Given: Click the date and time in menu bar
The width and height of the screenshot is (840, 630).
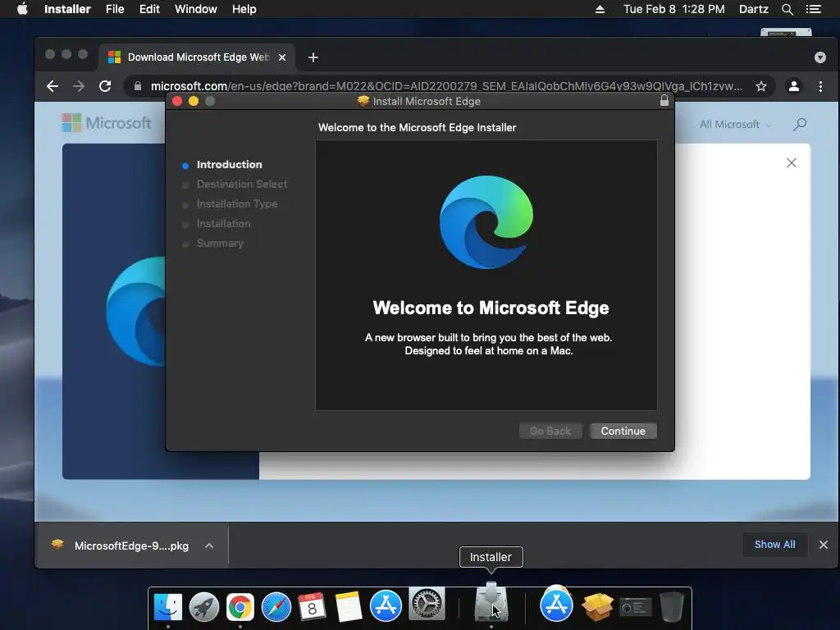Looking at the screenshot, I should [673, 9].
